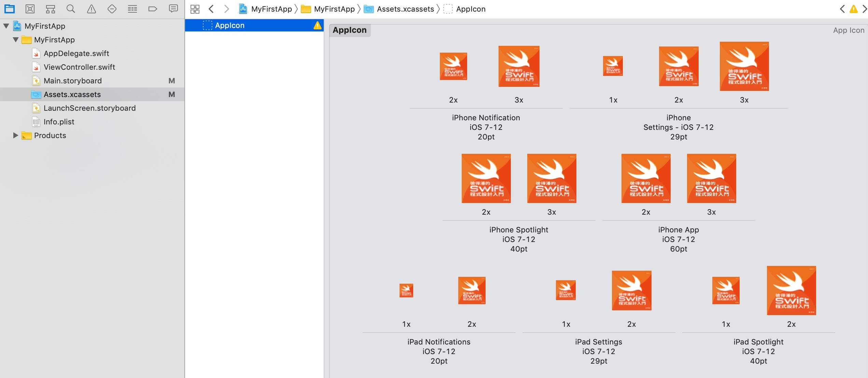Open the Find navigator magnifier icon
Screen dimensions: 868x378
71,9
